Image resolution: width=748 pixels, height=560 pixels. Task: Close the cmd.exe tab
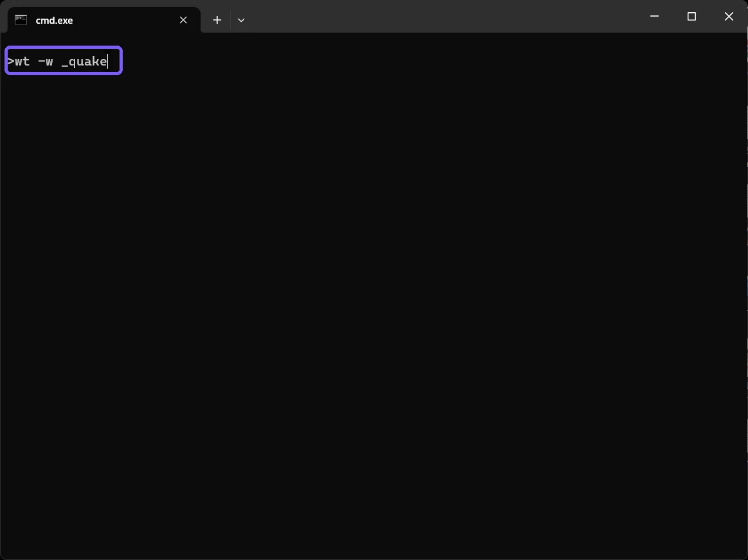click(x=183, y=20)
